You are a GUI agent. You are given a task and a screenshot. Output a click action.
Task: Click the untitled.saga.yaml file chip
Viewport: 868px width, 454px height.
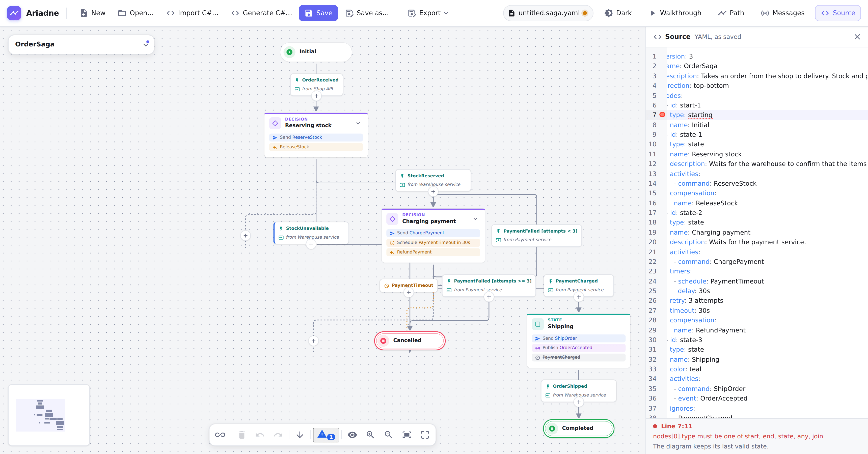[548, 13]
